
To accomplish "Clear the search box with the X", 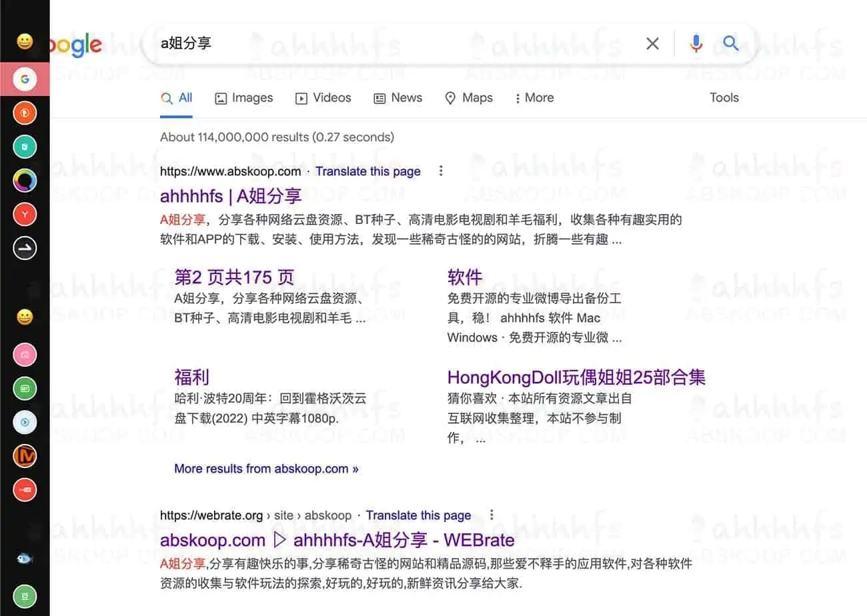I will tap(652, 43).
